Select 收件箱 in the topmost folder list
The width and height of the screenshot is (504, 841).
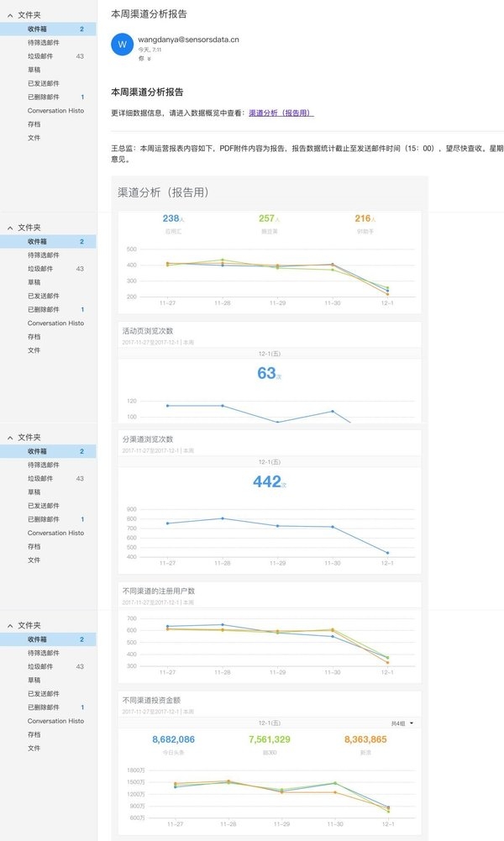coord(37,29)
